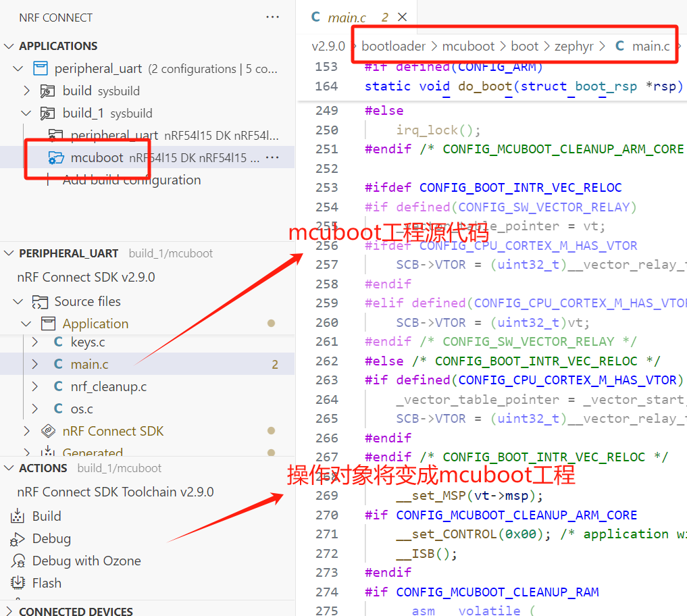
Task: Collapse the Application group
Action: coord(26,324)
